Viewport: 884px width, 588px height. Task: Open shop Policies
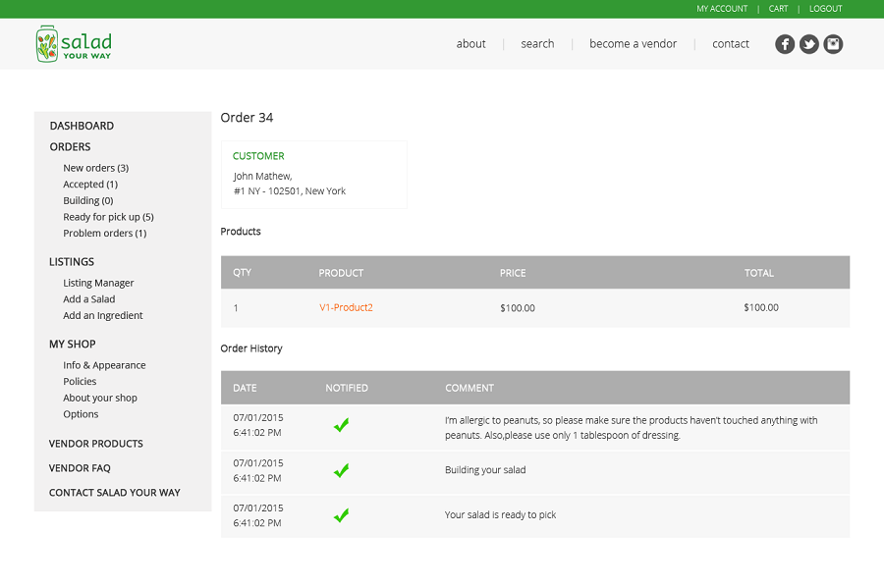80,381
